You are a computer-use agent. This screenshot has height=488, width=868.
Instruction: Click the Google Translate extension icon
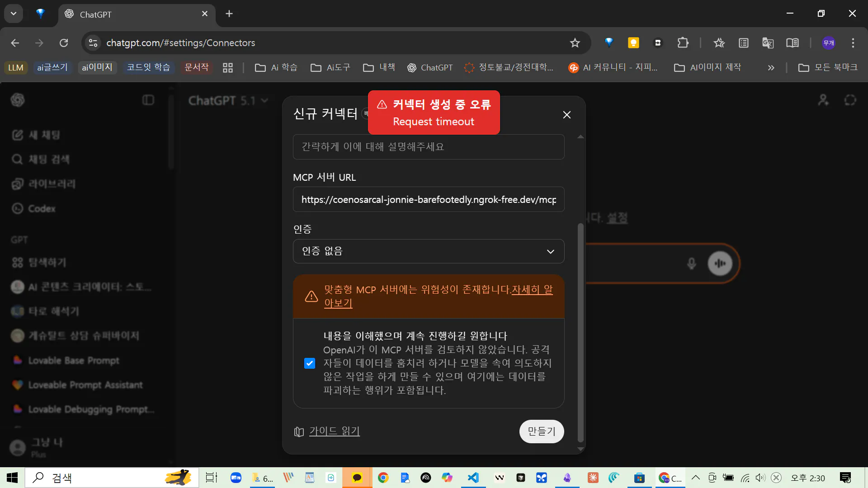[768, 43]
